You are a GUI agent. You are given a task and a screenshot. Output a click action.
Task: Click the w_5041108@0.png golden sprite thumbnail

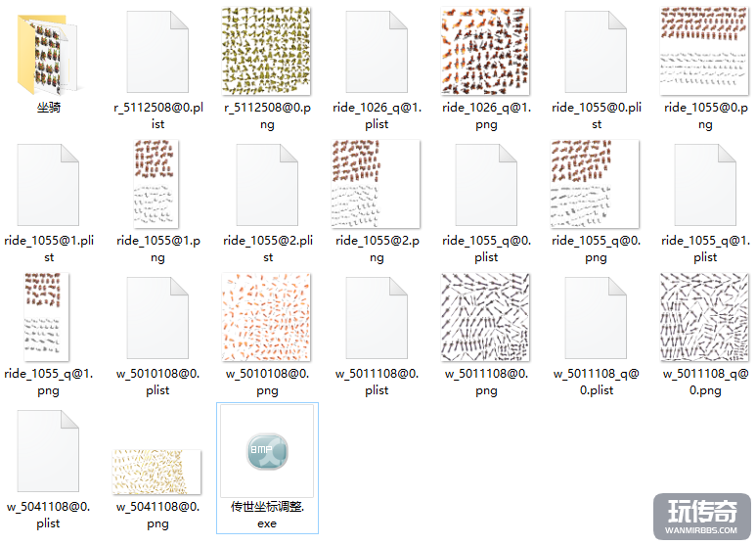[156, 473]
